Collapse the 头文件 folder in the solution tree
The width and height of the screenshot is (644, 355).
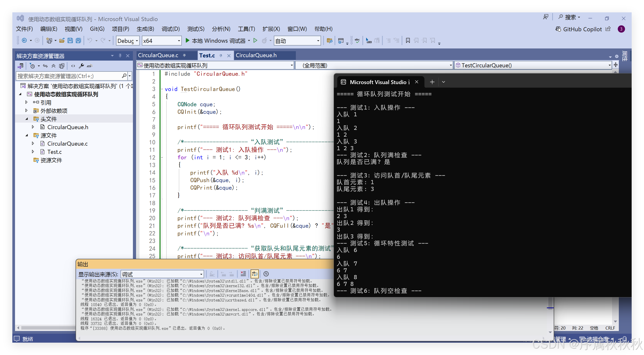[x=27, y=119]
